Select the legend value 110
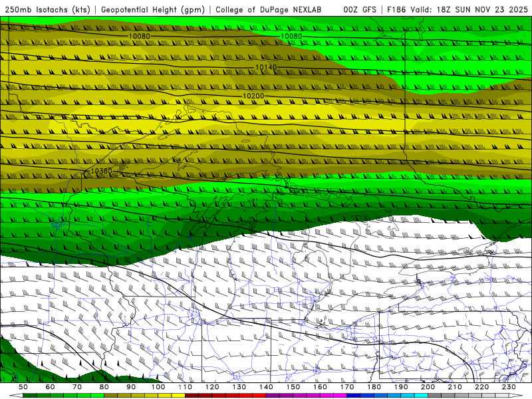Screen dimensions: 532x399 [186, 387]
